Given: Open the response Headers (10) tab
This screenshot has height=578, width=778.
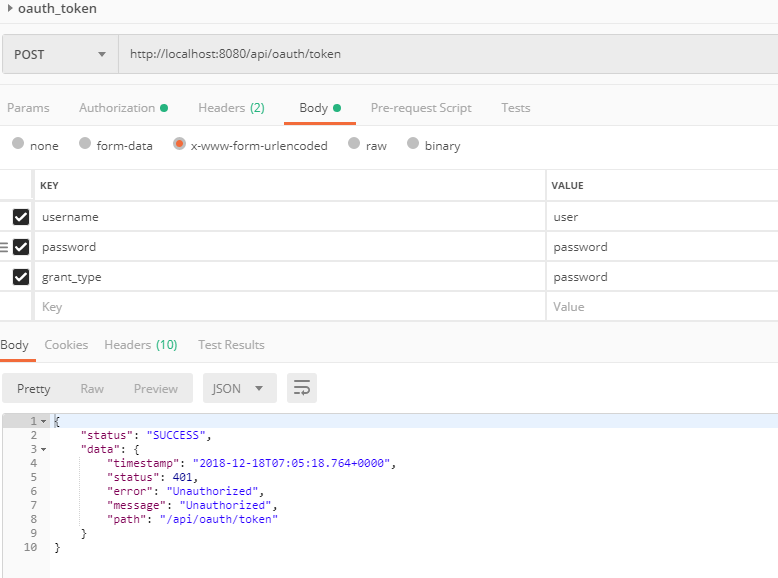Looking at the screenshot, I should [140, 345].
